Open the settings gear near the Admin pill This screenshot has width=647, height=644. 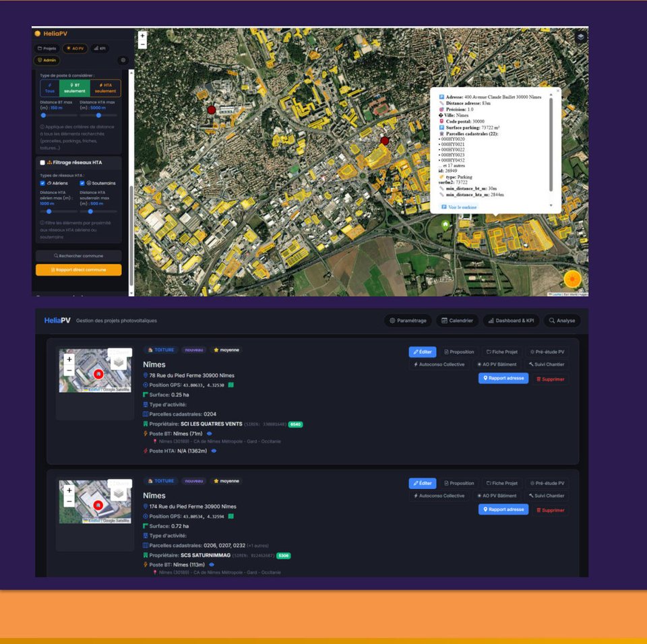tap(123, 61)
